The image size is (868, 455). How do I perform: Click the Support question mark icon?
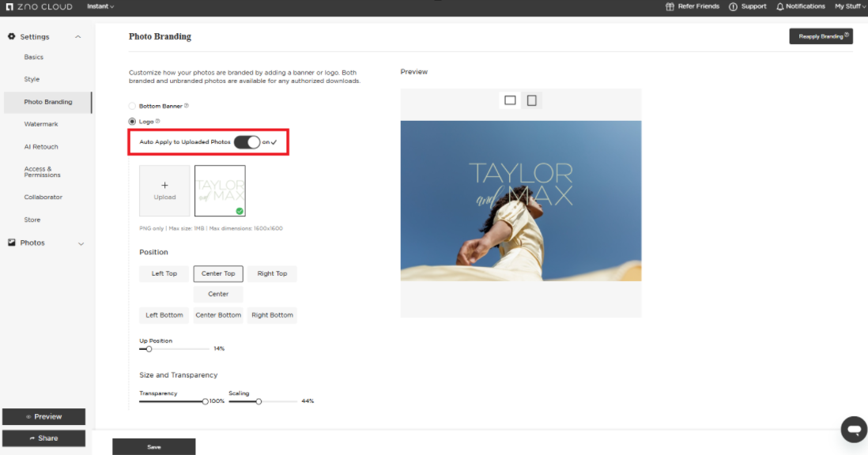click(x=733, y=6)
